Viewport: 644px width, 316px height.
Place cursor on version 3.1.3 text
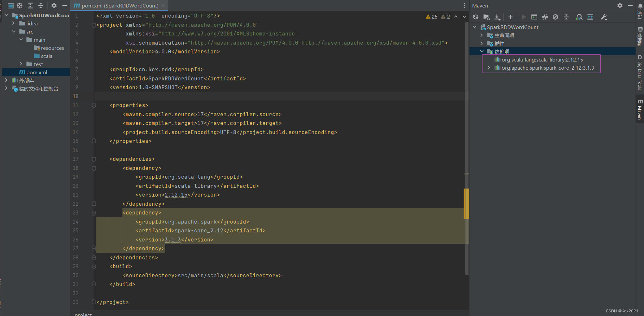click(x=173, y=240)
